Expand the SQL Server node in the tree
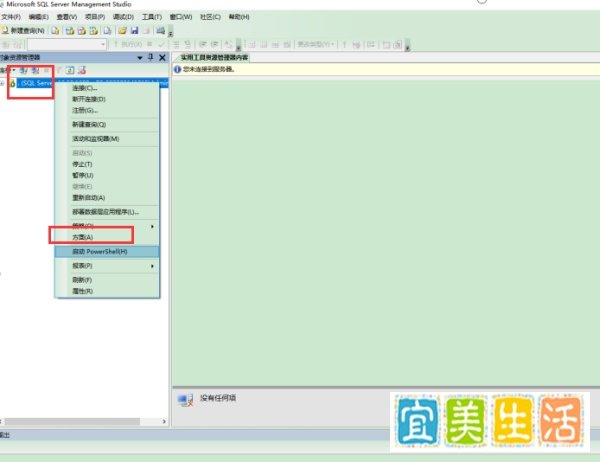Image resolution: width=600 pixels, height=462 pixels. tap(2, 83)
